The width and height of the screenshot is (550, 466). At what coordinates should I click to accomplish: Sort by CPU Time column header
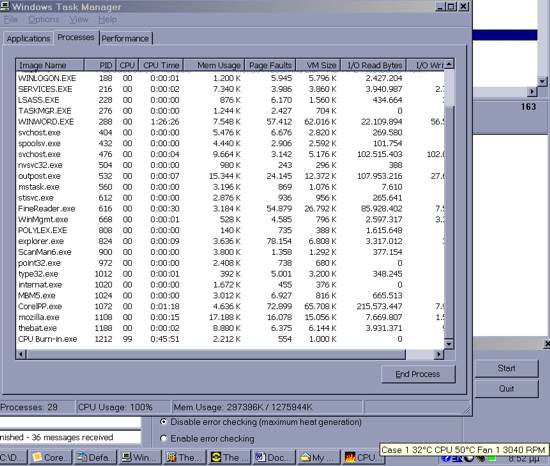pyautogui.click(x=161, y=65)
